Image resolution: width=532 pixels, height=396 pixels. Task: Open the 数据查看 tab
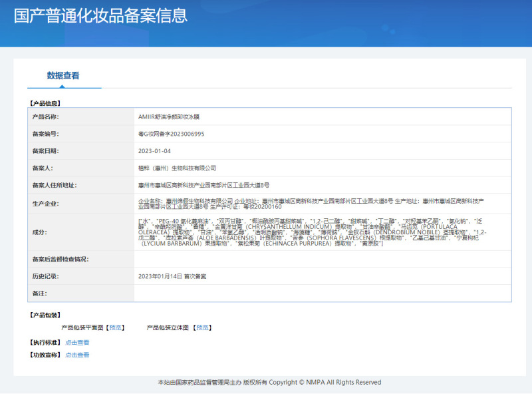pyautogui.click(x=63, y=76)
